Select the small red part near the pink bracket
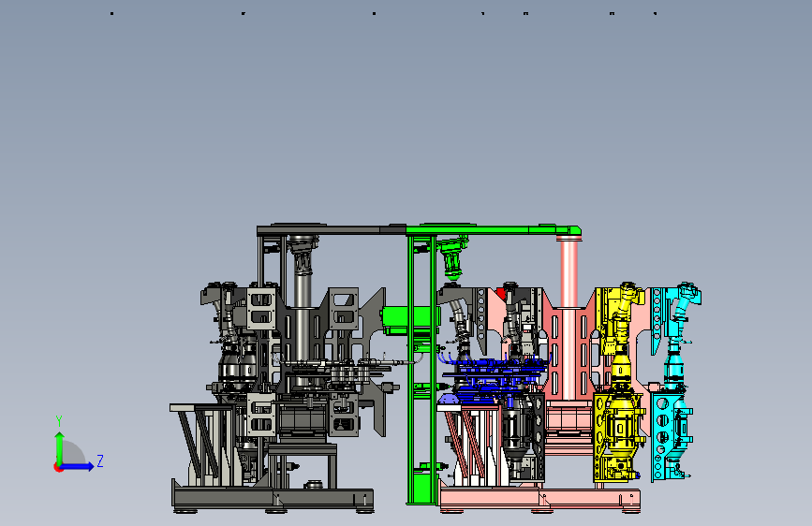Image resolution: width=812 pixels, height=526 pixels. tap(500, 294)
